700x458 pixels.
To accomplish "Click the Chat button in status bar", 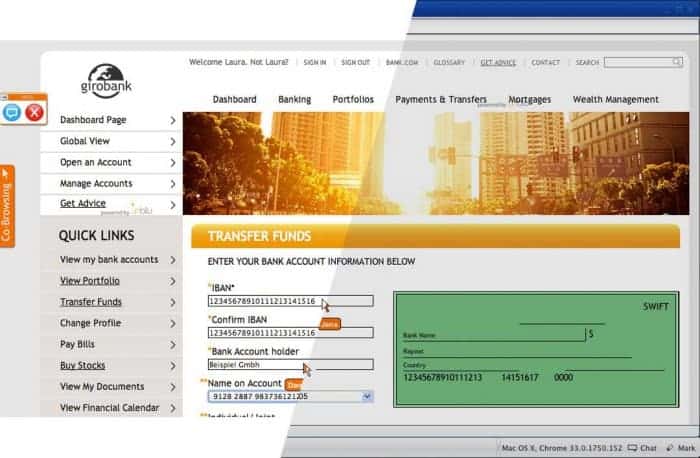I will [x=642, y=448].
